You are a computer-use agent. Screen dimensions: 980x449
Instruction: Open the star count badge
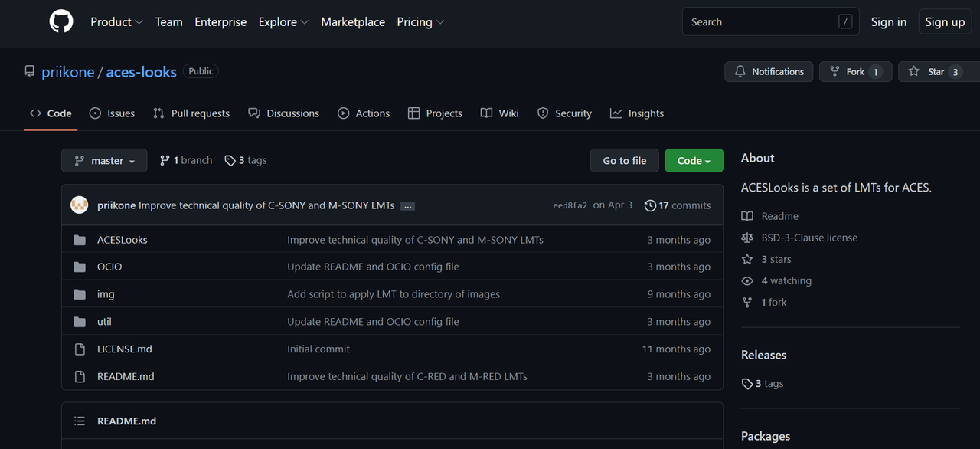point(955,72)
